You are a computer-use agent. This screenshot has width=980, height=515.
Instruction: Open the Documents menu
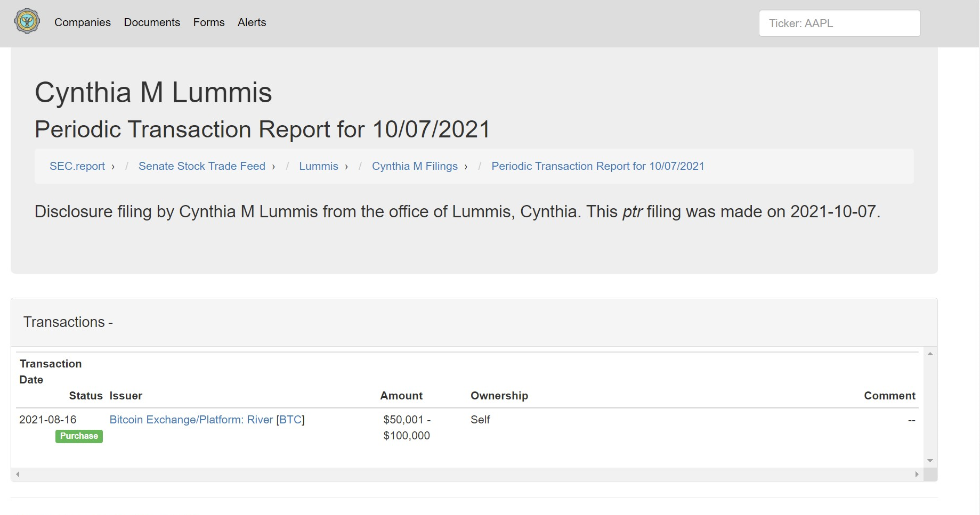pyautogui.click(x=152, y=22)
